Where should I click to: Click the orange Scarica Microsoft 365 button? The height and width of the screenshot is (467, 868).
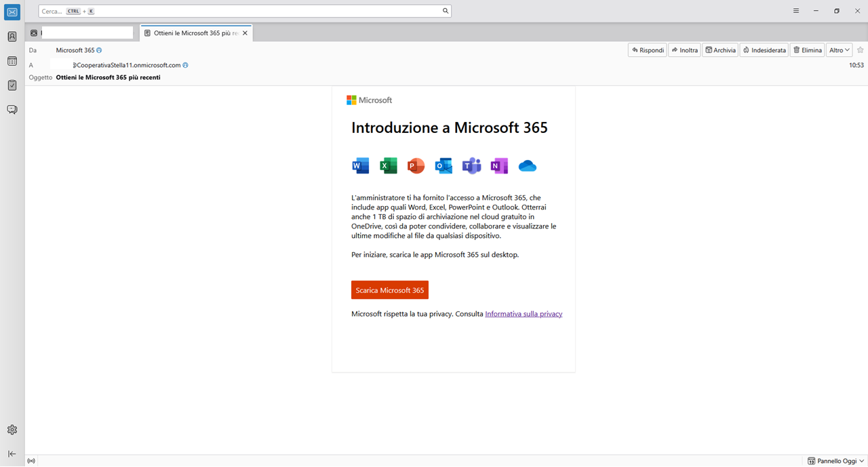390,290
